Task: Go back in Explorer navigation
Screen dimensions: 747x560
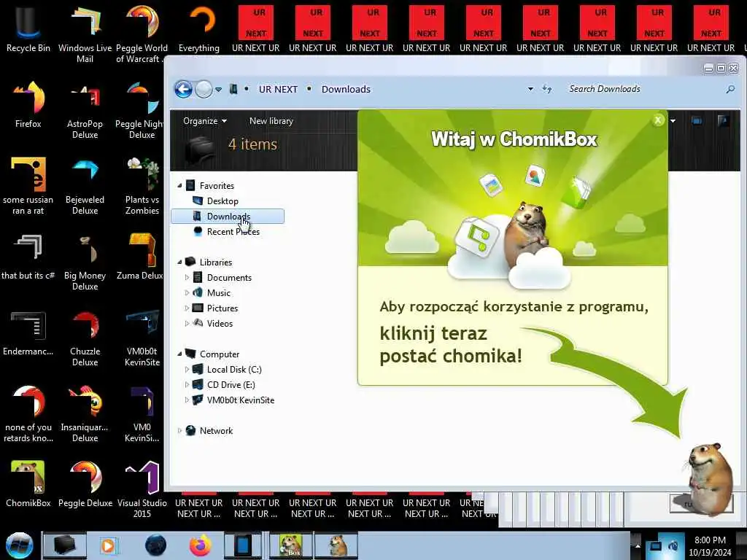Action: click(183, 89)
